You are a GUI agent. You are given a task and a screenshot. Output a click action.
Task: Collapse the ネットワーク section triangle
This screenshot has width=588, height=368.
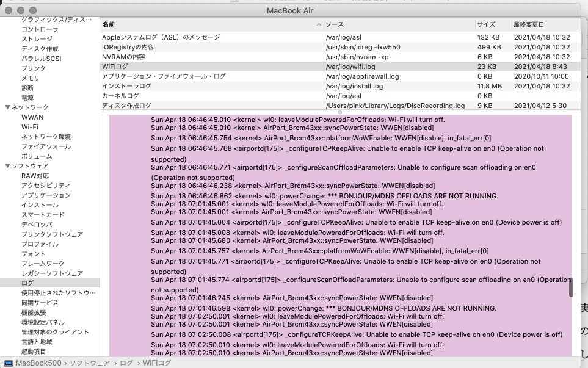pyautogui.click(x=7, y=107)
